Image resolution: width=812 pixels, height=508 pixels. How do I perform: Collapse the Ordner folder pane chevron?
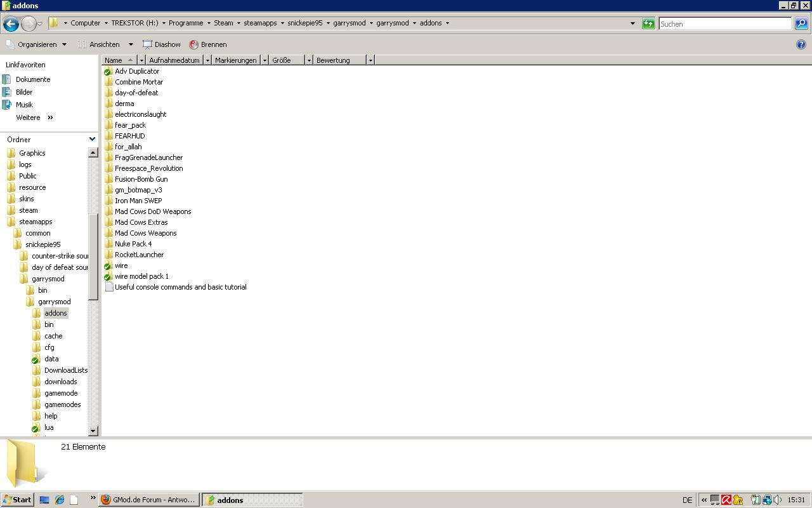pyautogui.click(x=92, y=139)
